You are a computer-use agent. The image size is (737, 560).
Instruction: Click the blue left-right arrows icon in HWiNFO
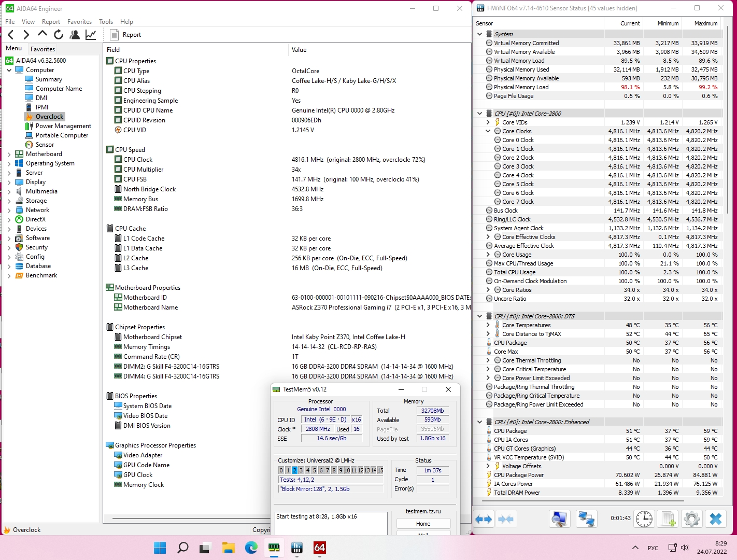[484, 519]
